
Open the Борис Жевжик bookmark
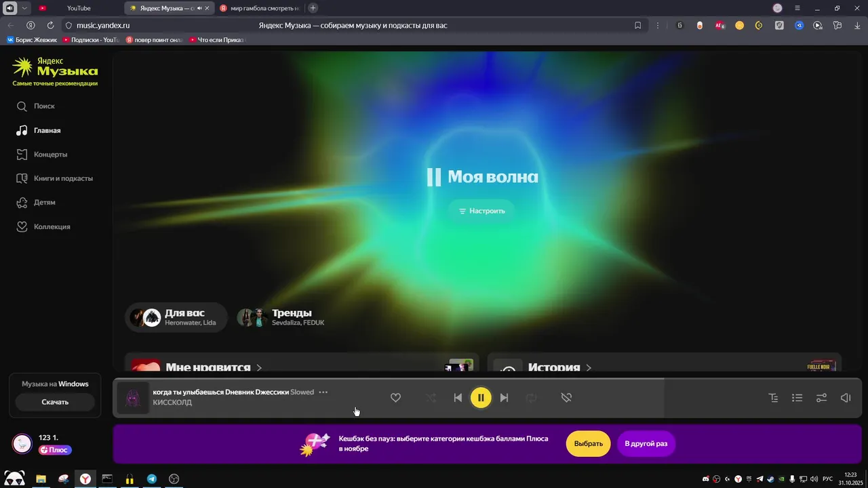pos(31,40)
